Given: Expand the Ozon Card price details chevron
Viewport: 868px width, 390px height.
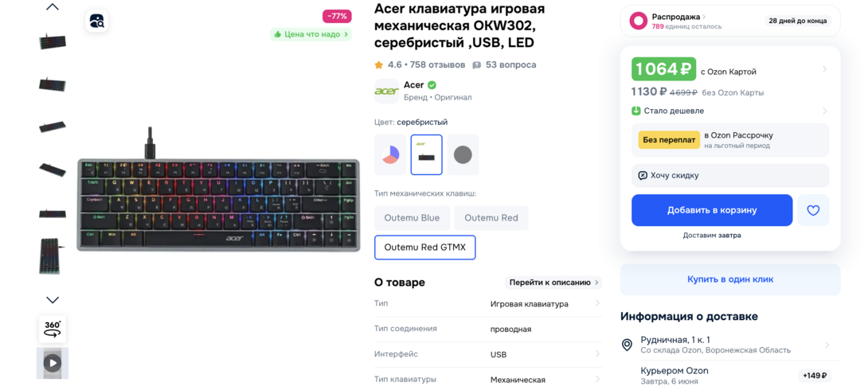Looking at the screenshot, I should click(824, 69).
